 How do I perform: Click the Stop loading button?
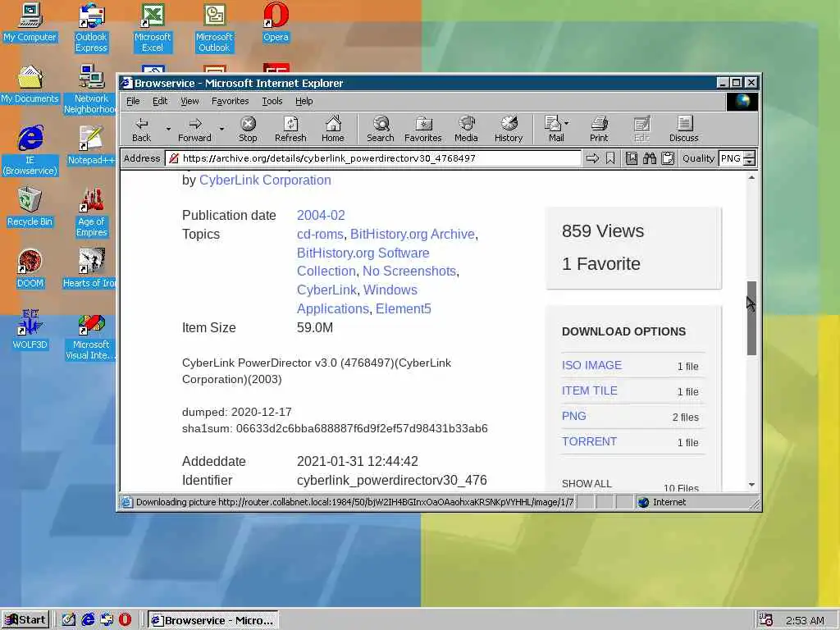[248, 129]
